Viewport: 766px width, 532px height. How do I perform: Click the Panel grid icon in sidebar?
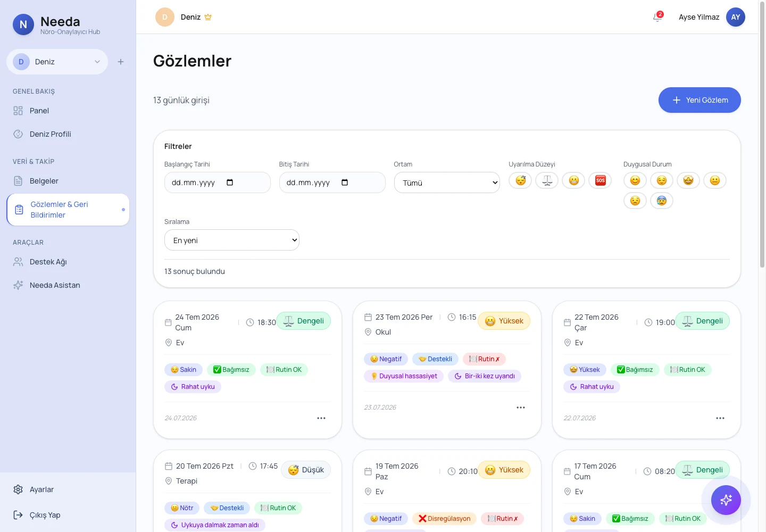[x=18, y=111]
